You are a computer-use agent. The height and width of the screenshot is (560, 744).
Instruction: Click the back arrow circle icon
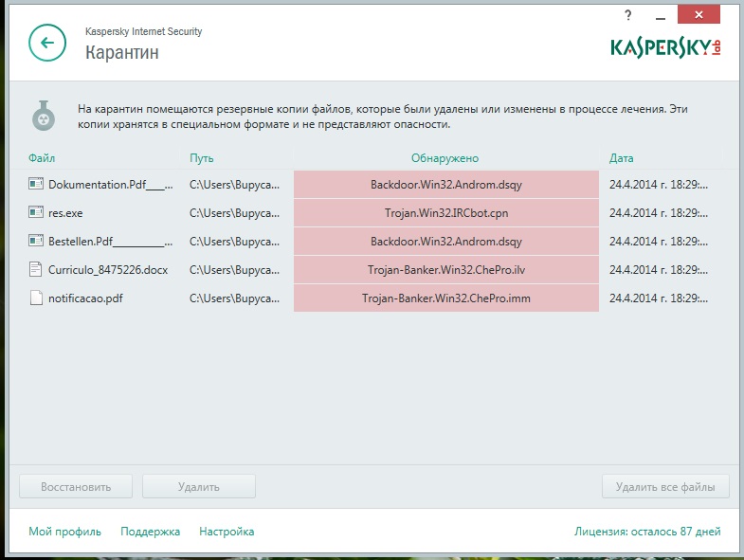point(47,43)
